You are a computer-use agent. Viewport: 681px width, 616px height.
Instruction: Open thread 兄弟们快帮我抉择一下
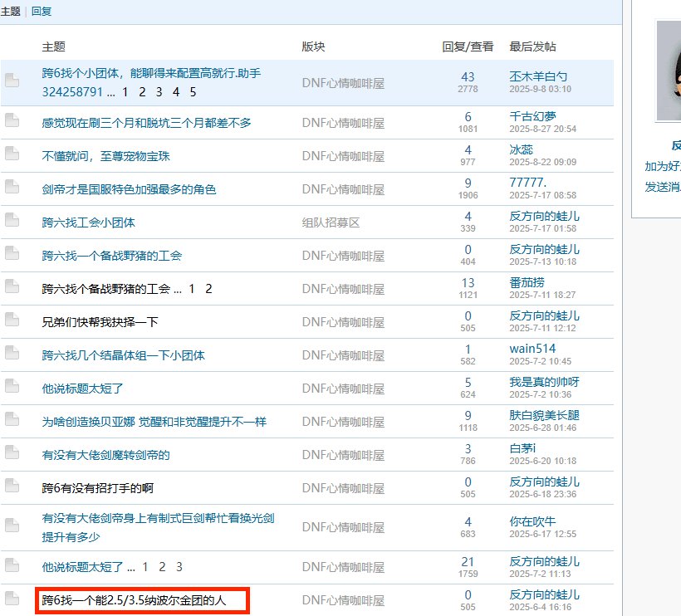(100, 322)
